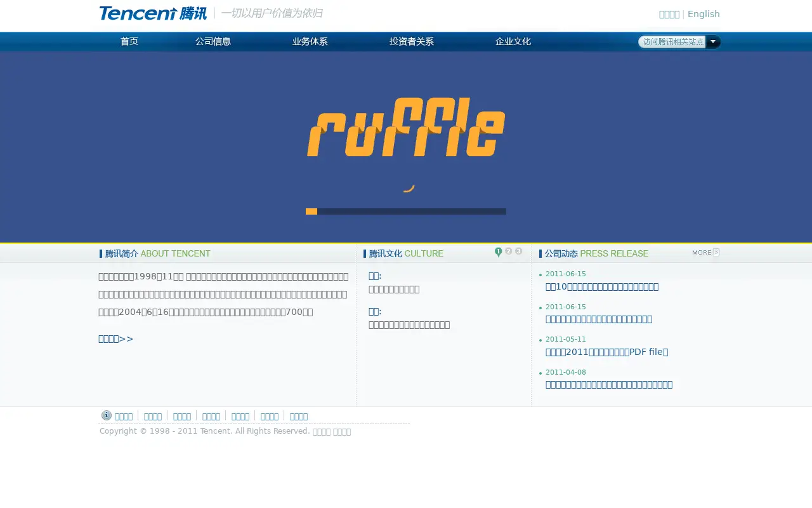Image resolution: width=812 pixels, height=508 pixels.
Task: Follow the ">>" read-more link in About Tencent
Action: 116,338
